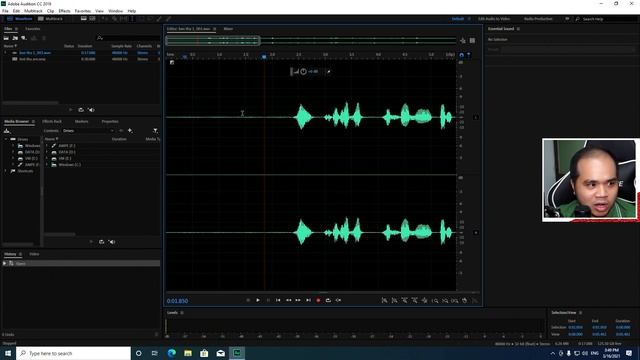The height and width of the screenshot is (360, 640).
Task: Open the Favorites menu
Action: point(83,11)
